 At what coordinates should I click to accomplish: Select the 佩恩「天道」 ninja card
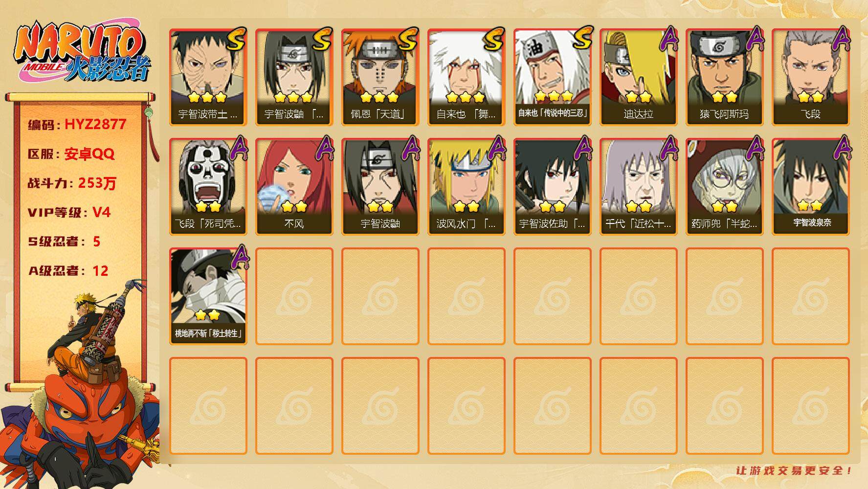[x=380, y=77]
